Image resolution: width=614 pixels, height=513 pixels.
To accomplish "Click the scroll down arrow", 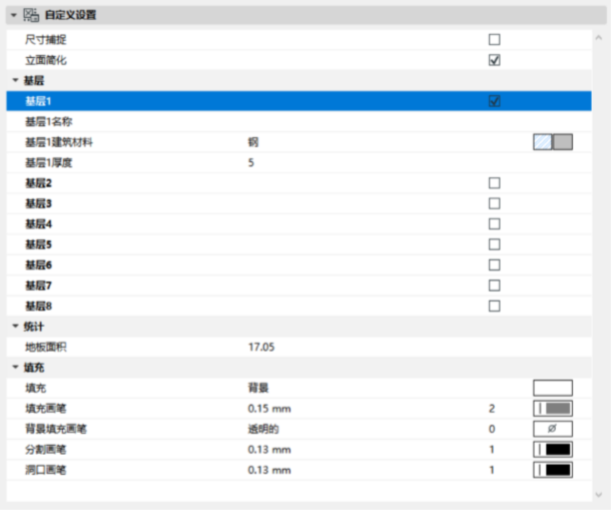I will (599, 495).
